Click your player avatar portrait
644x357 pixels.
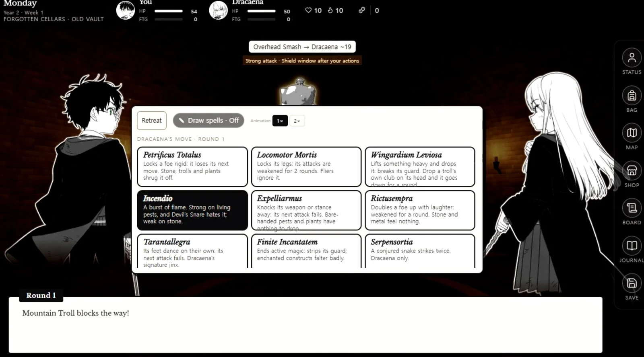(126, 10)
